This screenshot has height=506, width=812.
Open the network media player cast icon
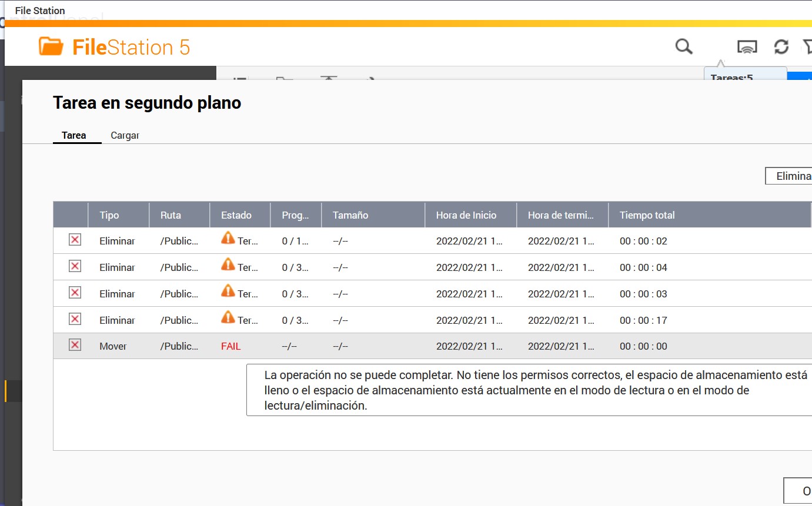pyautogui.click(x=747, y=47)
